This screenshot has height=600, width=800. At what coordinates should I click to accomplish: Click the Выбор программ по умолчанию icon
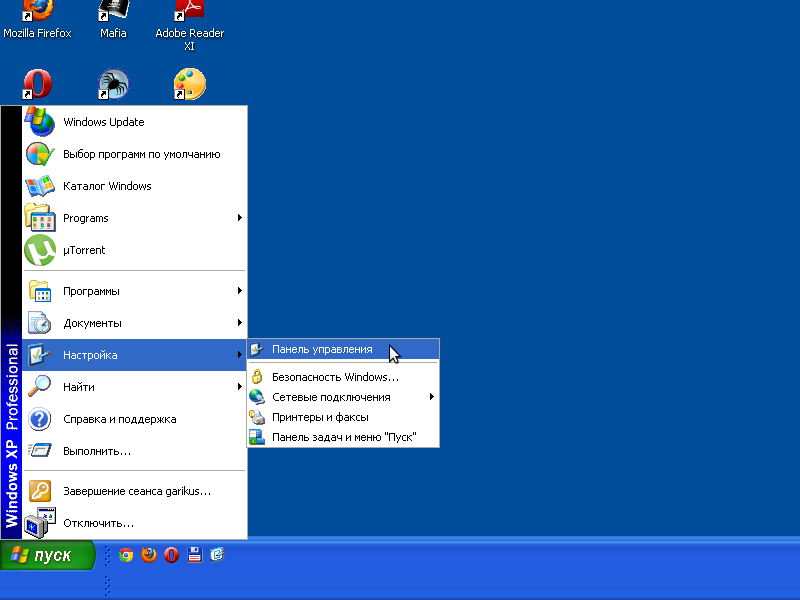pos(40,154)
